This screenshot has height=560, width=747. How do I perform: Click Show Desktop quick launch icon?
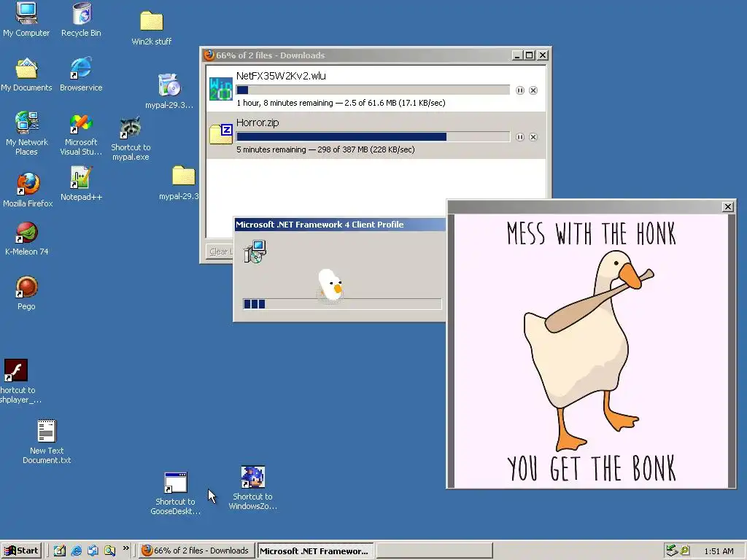point(60,551)
